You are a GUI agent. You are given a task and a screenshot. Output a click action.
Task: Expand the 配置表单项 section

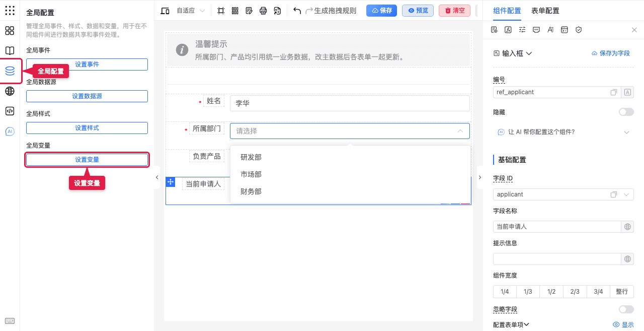[x=511, y=325]
